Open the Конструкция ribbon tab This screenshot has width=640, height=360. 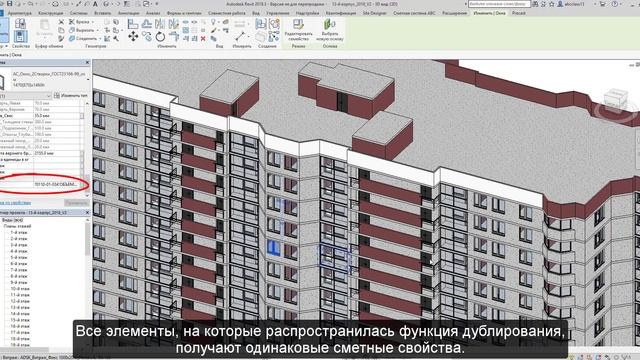click(x=50, y=13)
